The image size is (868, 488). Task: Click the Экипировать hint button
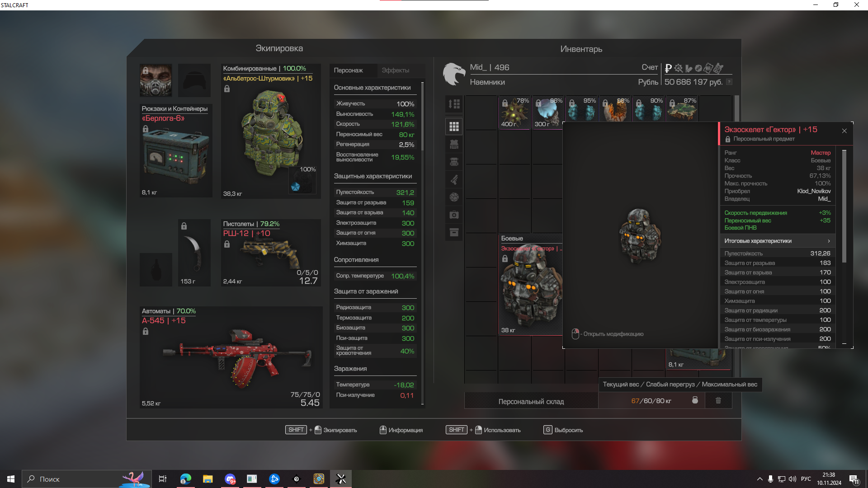(x=321, y=430)
